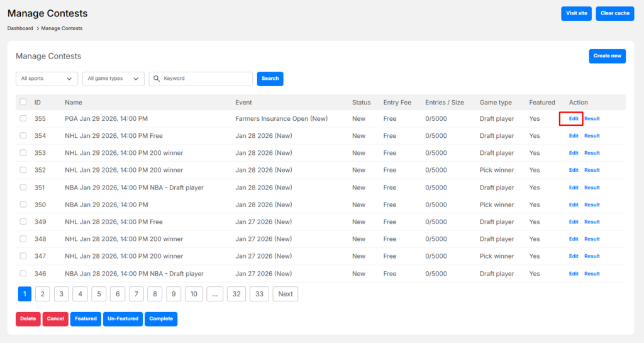This screenshot has height=343, width=644.
Task: Click the Clear cache button
Action: tap(614, 13)
